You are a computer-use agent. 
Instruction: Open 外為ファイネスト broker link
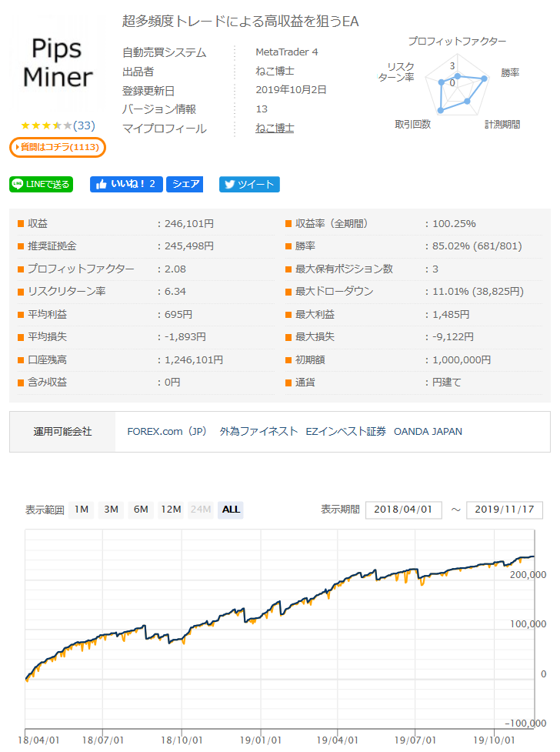coord(259,431)
